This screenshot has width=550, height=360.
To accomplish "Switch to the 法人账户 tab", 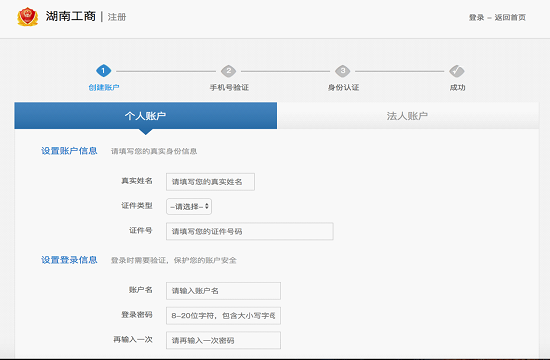I will click(408, 115).
